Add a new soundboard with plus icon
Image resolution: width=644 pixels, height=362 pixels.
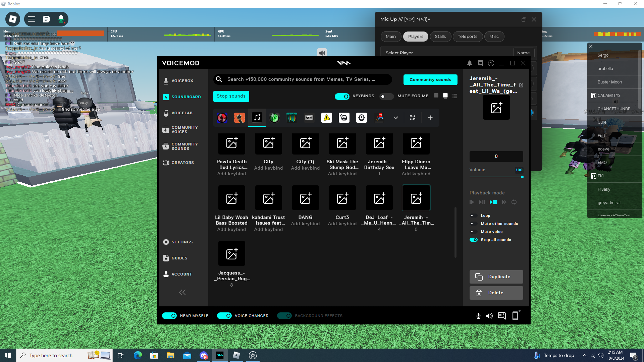pyautogui.click(x=430, y=118)
